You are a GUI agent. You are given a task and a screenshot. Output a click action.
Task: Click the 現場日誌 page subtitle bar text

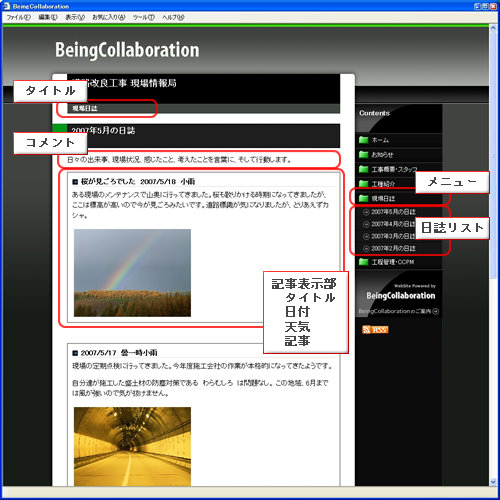click(85, 108)
